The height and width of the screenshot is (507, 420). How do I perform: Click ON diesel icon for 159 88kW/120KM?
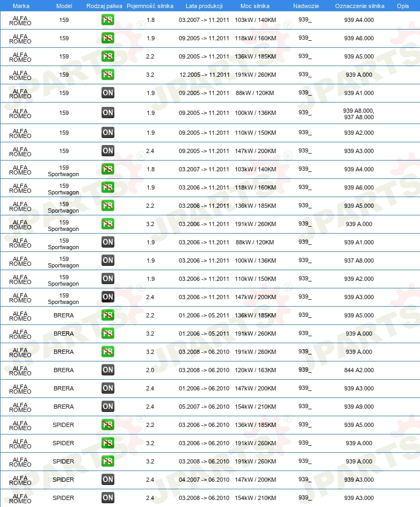coord(107,93)
